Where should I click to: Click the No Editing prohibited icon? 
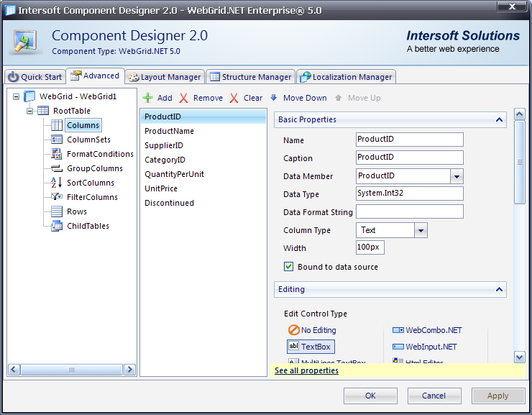tap(293, 330)
